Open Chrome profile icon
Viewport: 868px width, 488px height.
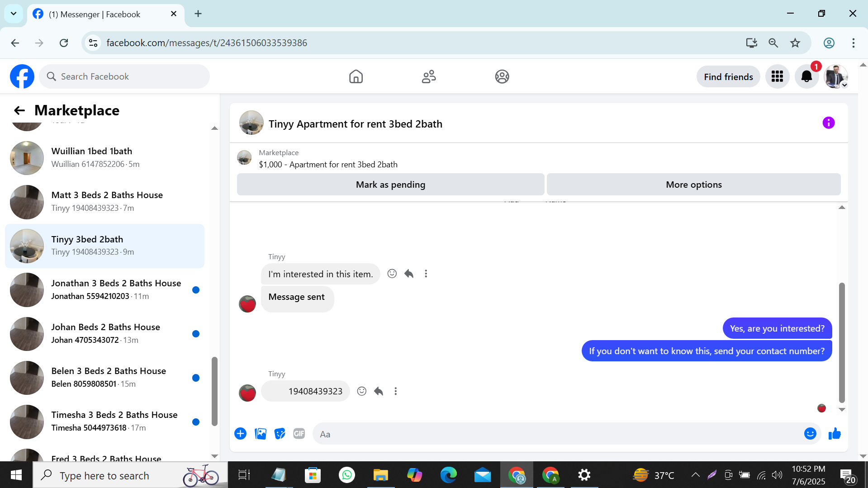tap(829, 43)
